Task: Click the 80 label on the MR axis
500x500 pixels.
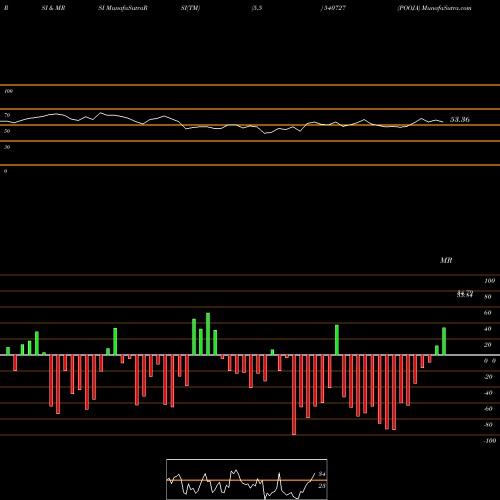Action: tap(488, 297)
